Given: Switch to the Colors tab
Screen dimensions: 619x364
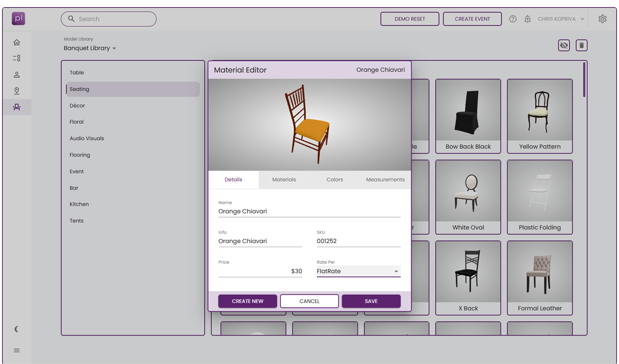Looking at the screenshot, I should tap(334, 180).
